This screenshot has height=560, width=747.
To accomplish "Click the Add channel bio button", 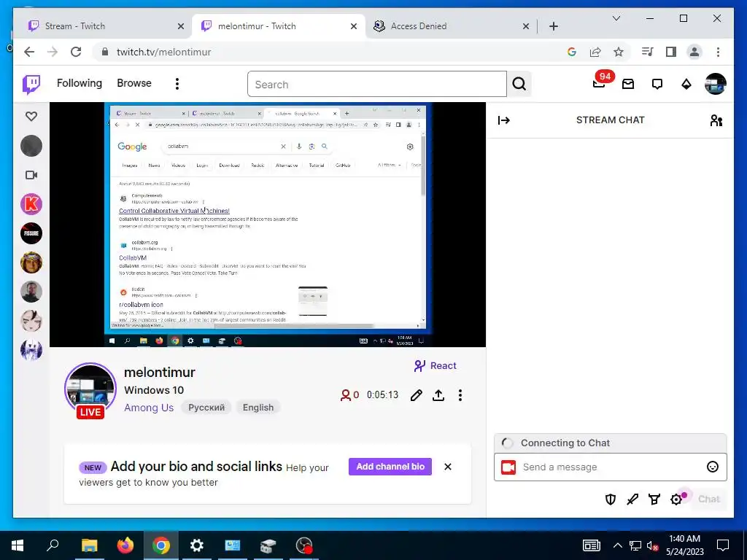I will [390, 467].
